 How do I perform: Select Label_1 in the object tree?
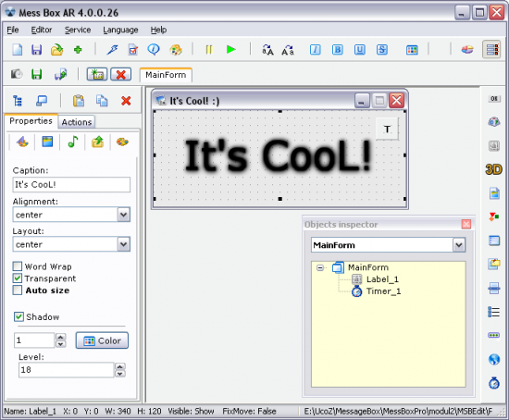(382, 279)
